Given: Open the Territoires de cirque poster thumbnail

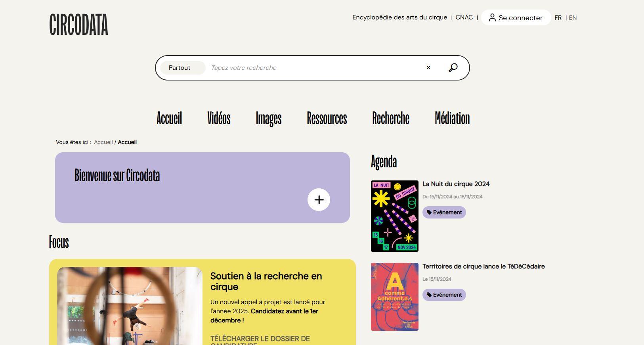Looking at the screenshot, I should coord(395,297).
